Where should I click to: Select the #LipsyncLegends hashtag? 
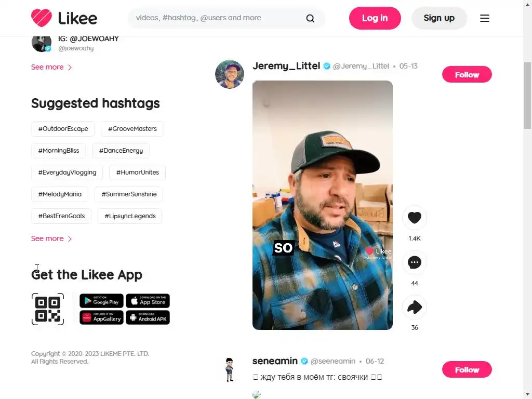pyautogui.click(x=130, y=216)
